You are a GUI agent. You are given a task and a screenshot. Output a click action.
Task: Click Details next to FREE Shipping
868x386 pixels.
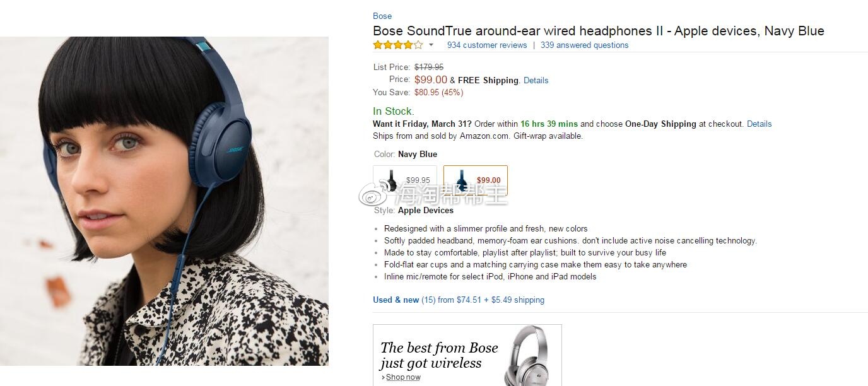coord(536,80)
